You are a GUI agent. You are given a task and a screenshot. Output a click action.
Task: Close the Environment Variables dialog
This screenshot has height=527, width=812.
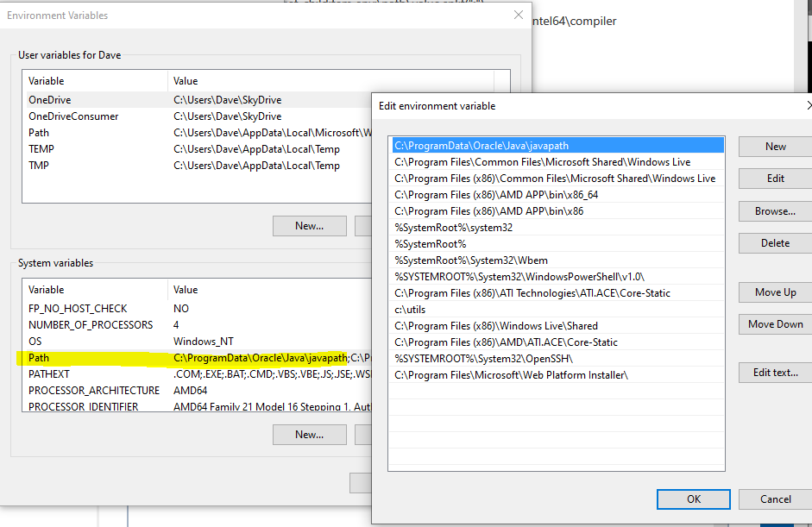click(x=519, y=15)
